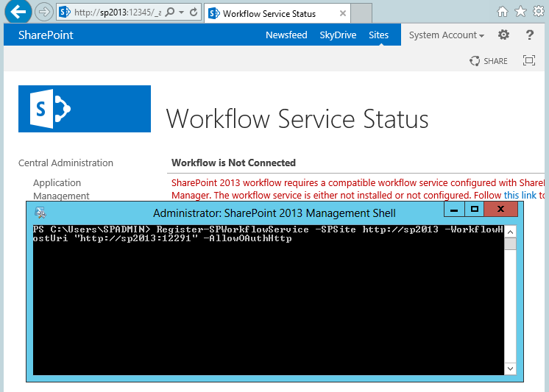Open the address bar dropdown arrow
The height and width of the screenshot is (392, 549).
[181, 13]
